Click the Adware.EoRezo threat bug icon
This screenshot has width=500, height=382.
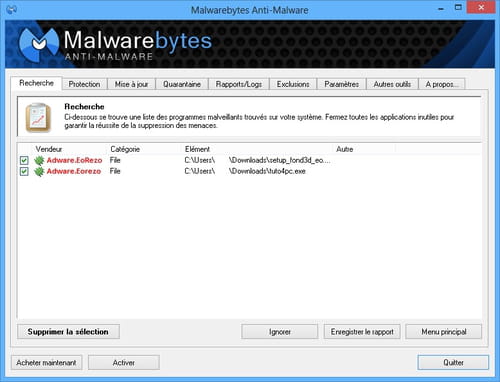pyautogui.click(x=39, y=160)
